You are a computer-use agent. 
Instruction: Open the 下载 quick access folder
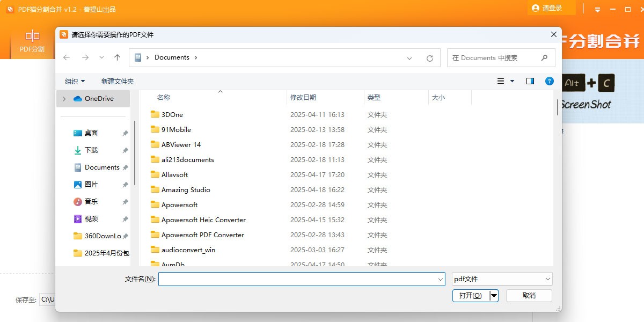tap(91, 150)
